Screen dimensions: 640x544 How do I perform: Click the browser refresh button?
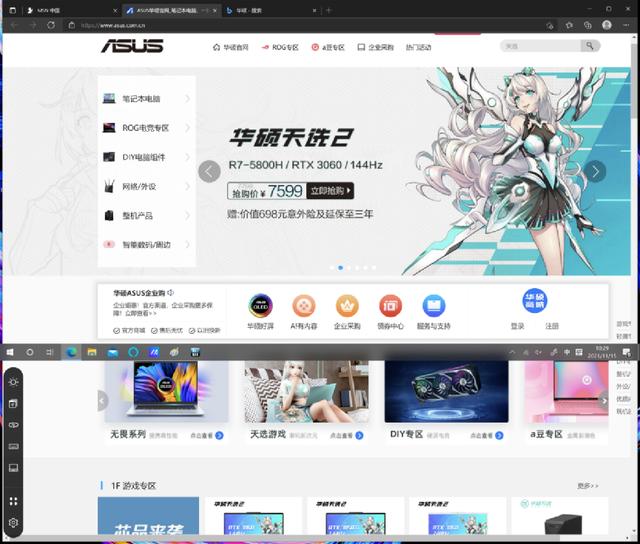(51, 25)
